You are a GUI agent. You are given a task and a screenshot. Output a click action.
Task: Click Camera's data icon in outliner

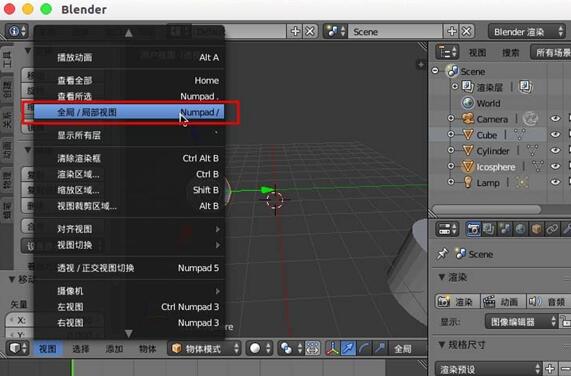[x=530, y=119]
